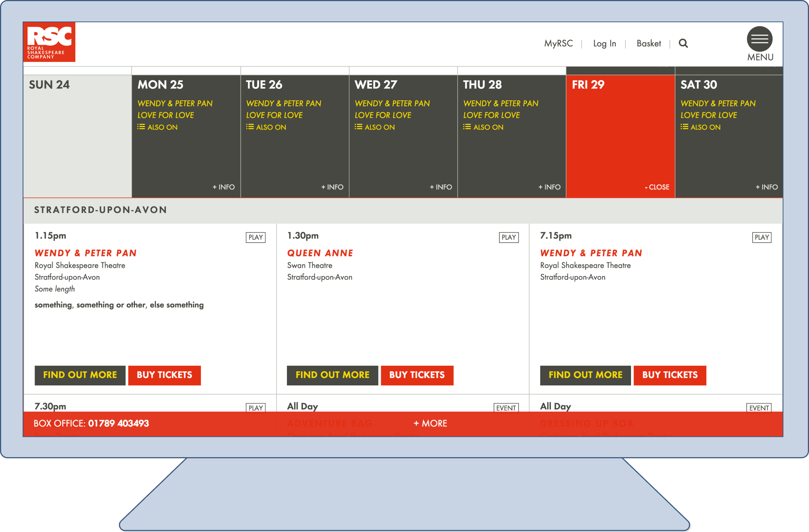This screenshot has width=809, height=532.
Task: Buy tickets for 1.15pm Wendy & Peter Pan
Action: point(165,375)
